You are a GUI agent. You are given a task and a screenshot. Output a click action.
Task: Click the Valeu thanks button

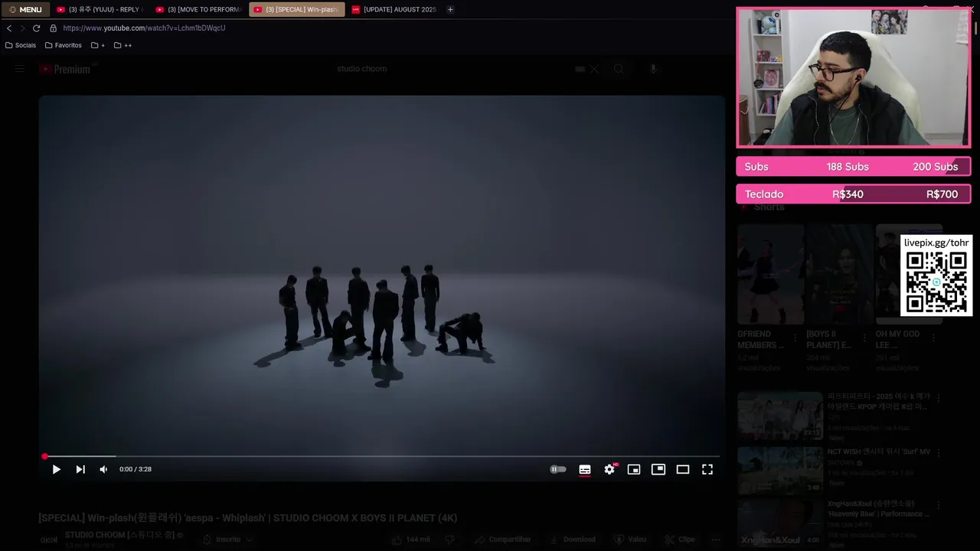630,540
